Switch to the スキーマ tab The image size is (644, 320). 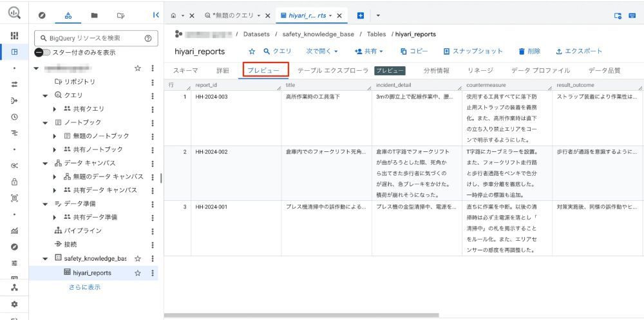click(185, 70)
